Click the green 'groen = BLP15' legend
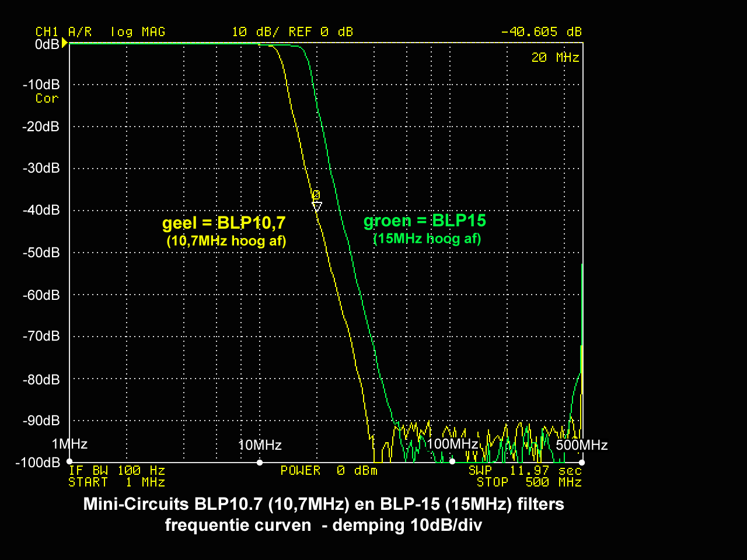747x560 pixels. [x=425, y=220]
